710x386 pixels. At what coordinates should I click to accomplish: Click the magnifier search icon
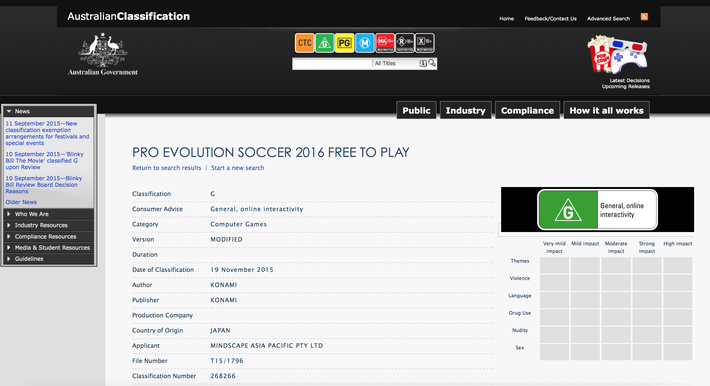(432, 63)
